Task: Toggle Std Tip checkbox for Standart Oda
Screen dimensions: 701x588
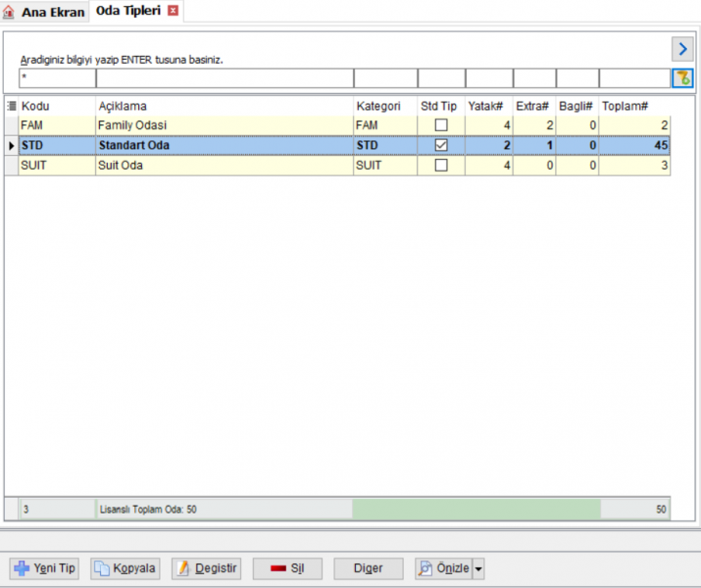Action: tap(441, 145)
